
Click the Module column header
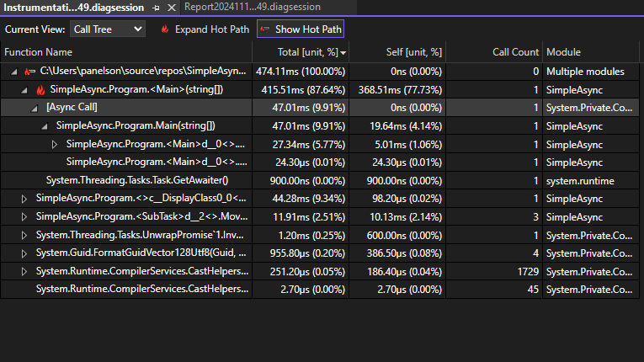[563, 52]
